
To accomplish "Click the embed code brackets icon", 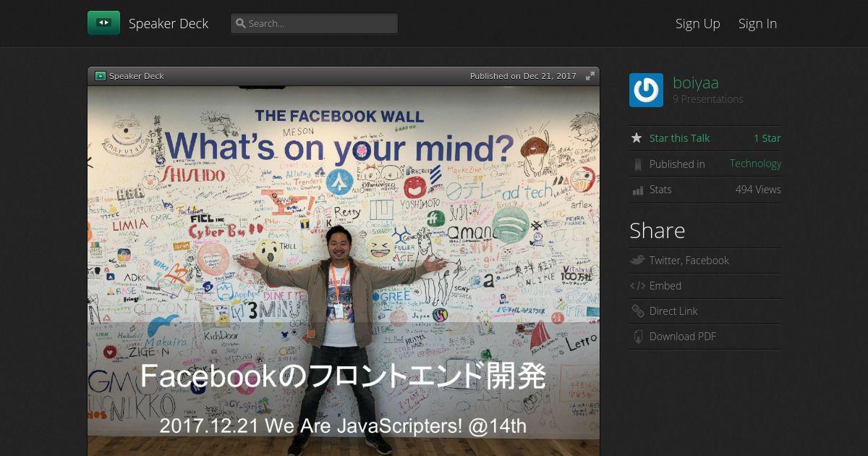I will (637, 286).
